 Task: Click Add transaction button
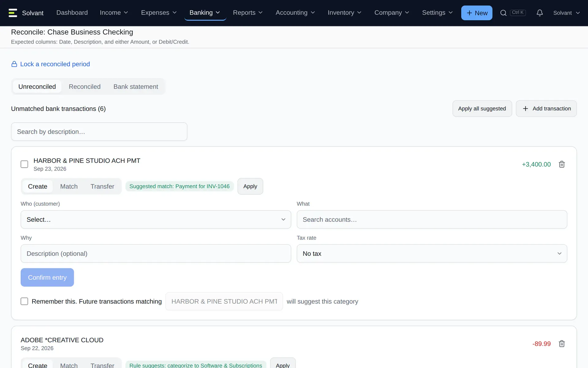pyautogui.click(x=546, y=109)
